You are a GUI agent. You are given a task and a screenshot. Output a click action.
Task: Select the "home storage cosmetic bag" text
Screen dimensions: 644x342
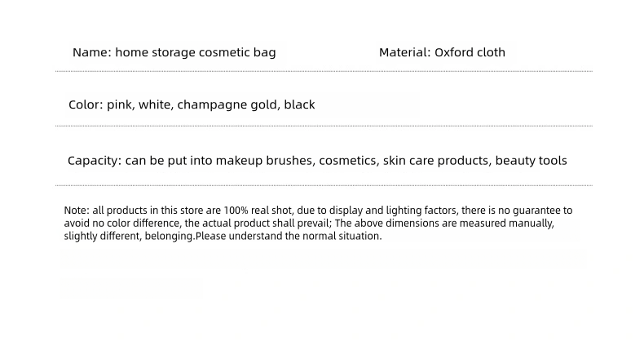coord(196,53)
